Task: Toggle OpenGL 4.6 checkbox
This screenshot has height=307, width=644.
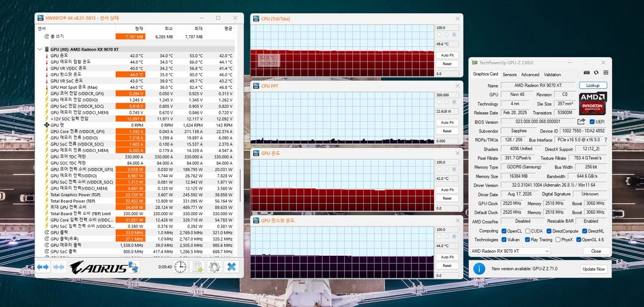Action: 578,240
